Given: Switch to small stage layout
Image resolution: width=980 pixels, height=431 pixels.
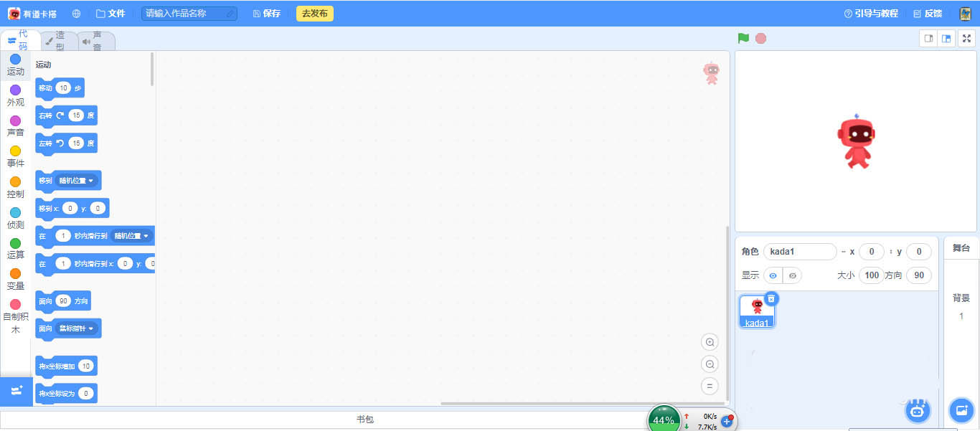Looking at the screenshot, I should [x=928, y=39].
